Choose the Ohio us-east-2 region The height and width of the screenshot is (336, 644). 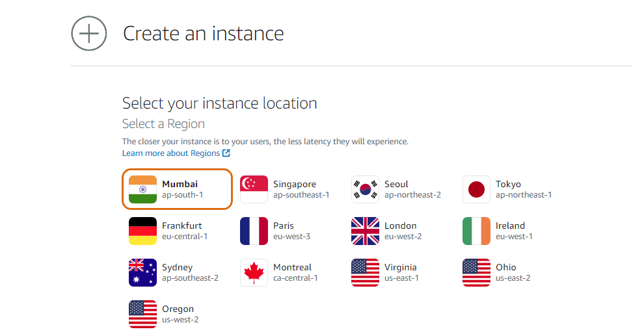[511, 272]
